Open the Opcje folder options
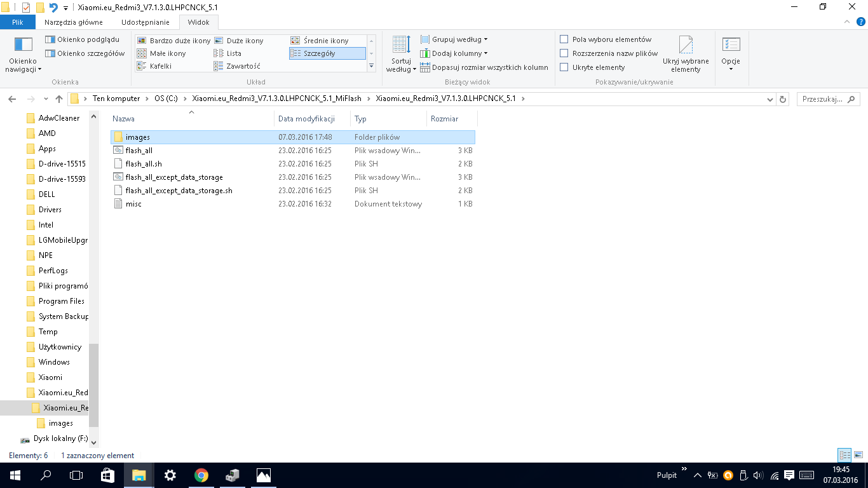868x488 pixels. [x=731, y=46]
